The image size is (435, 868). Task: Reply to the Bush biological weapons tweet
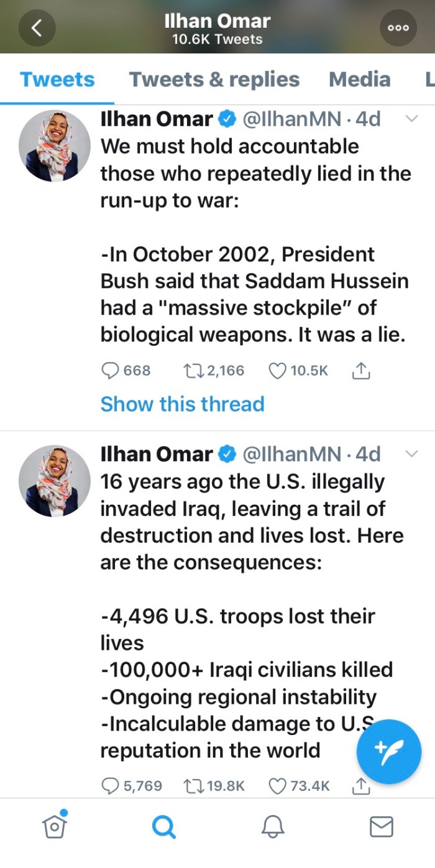click(110, 371)
